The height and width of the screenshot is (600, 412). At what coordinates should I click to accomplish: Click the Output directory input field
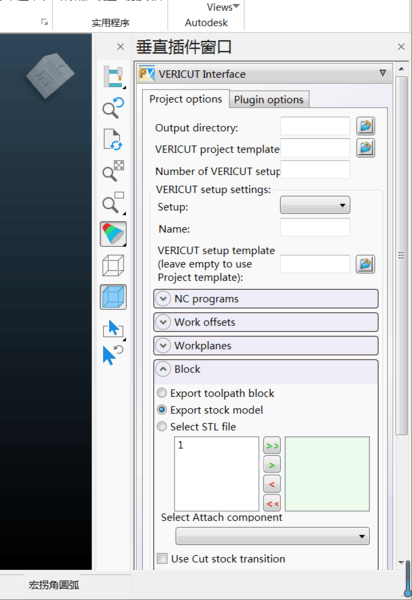point(315,126)
